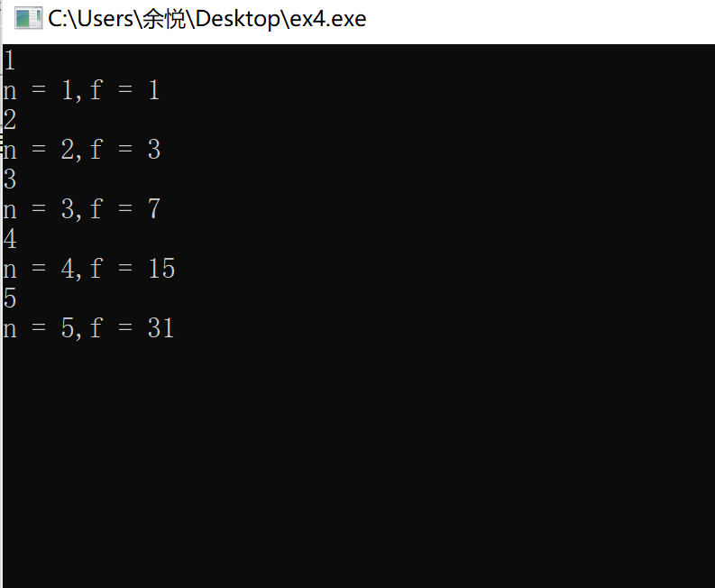Click the first input line showing 1
Screen dimensions: 715x588
(x=10, y=60)
